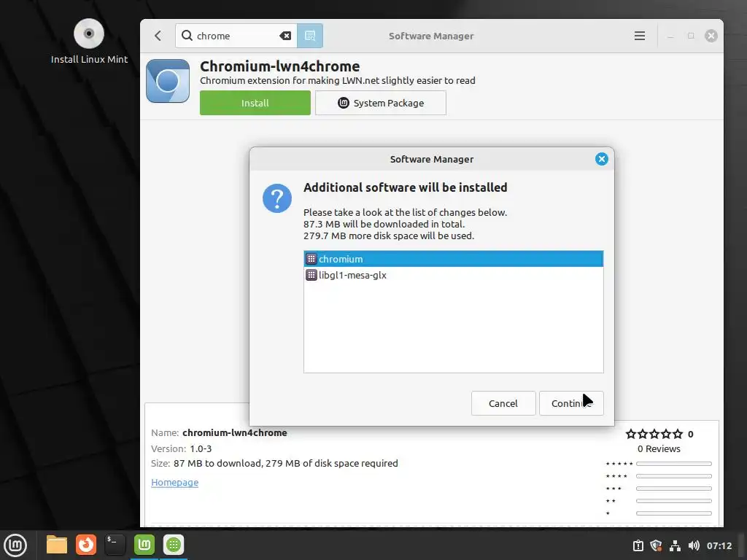Cancel the additional software installation
The image size is (747, 560).
pos(503,403)
